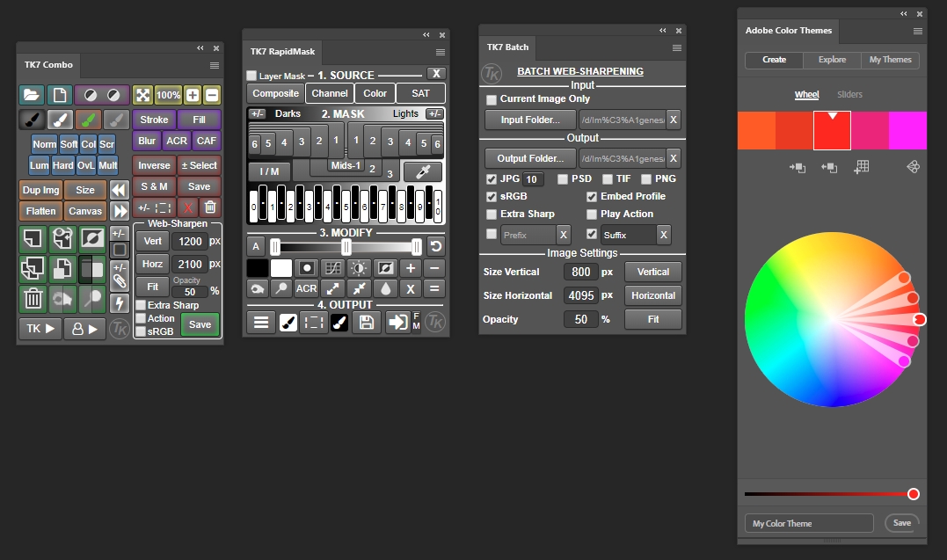Click the grid add-to-swatches icon in Adobe Color Themes
The height and width of the screenshot is (560, 947).
coord(861,167)
